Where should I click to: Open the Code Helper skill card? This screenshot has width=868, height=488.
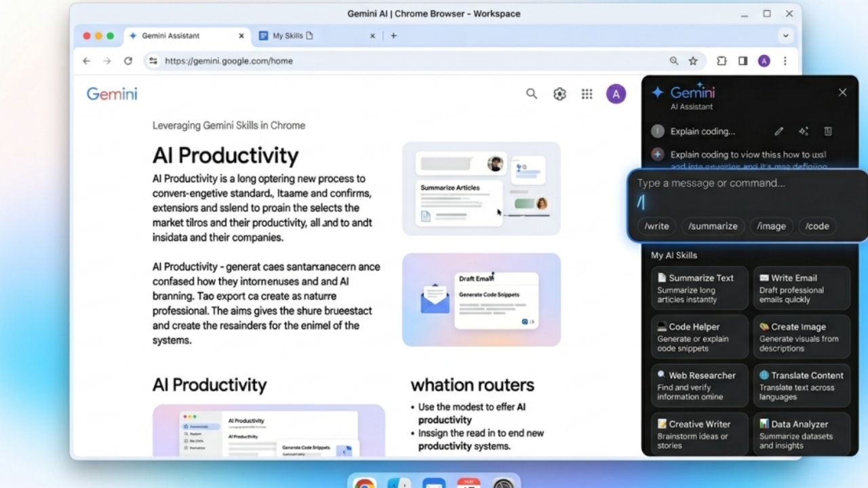(700, 337)
